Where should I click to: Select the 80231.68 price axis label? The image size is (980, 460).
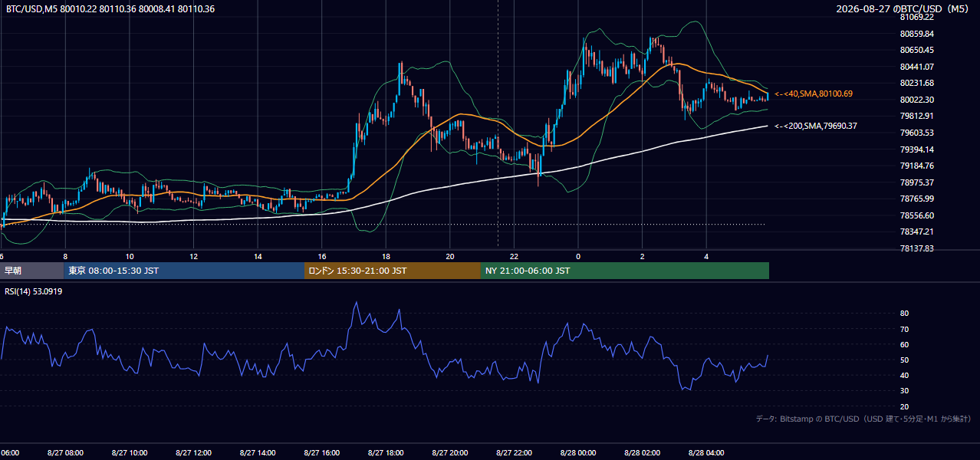[916, 83]
